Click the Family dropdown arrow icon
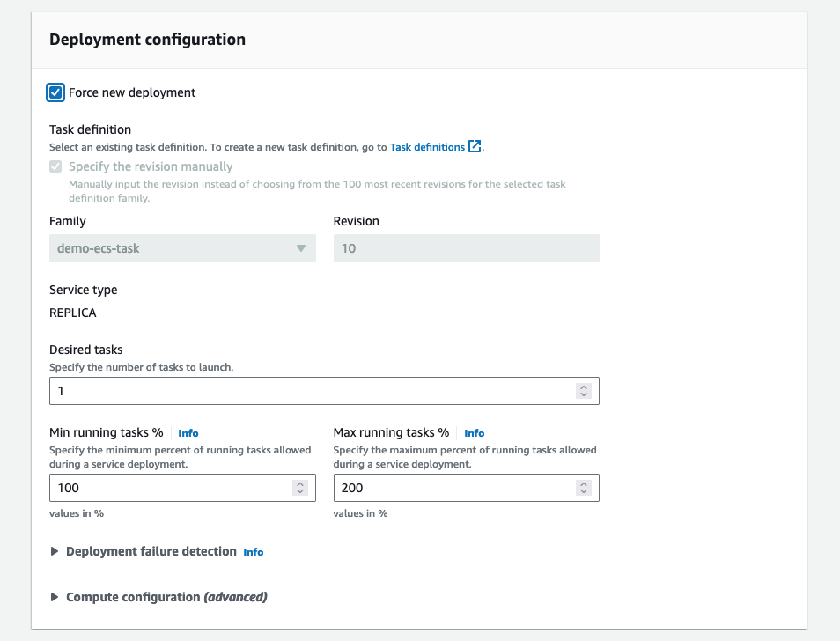The image size is (840, 641). coord(301,248)
